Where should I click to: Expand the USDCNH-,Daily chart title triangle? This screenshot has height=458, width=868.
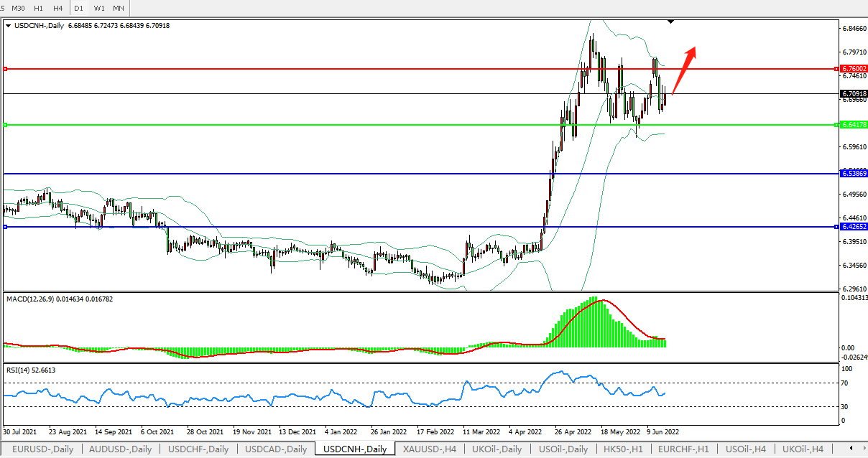[x=9, y=26]
